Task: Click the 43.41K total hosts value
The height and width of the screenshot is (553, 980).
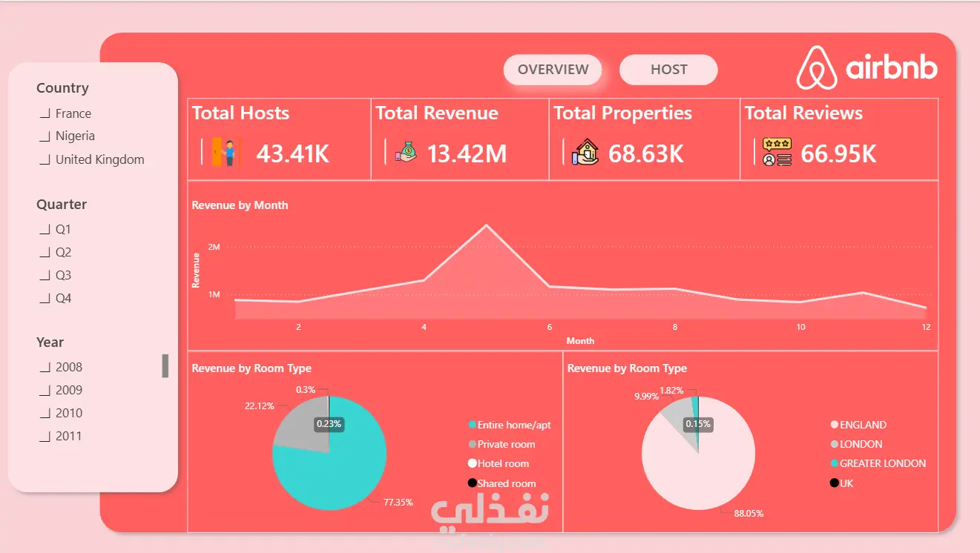Action: click(293, 153)
